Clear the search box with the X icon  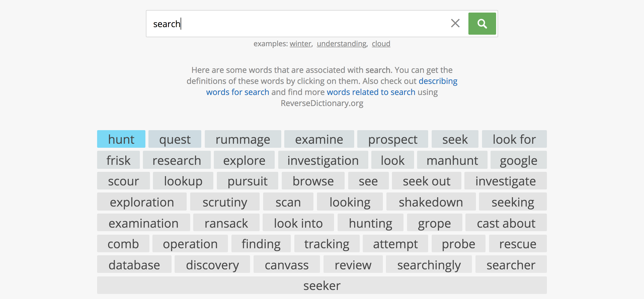[455, 23]
